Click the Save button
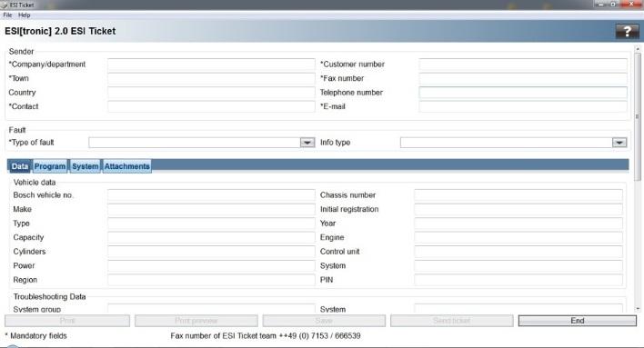This screenshot has height=348, width=644. coord(324,321)
